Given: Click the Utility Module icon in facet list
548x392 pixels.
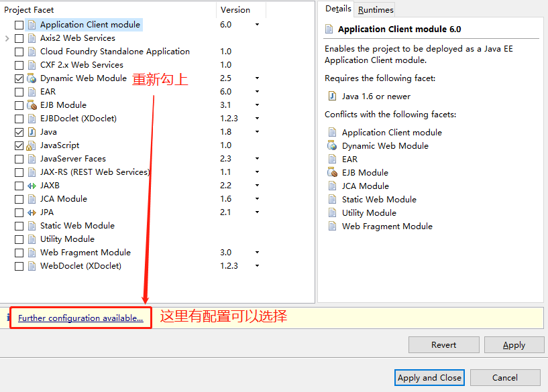Looking at the screenshot, I should (x=32, y=239).
